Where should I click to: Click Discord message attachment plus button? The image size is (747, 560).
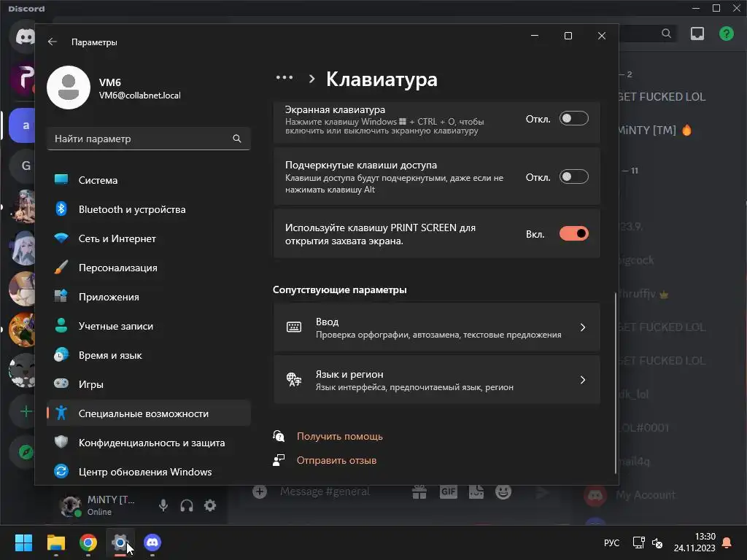click(260, 492)
